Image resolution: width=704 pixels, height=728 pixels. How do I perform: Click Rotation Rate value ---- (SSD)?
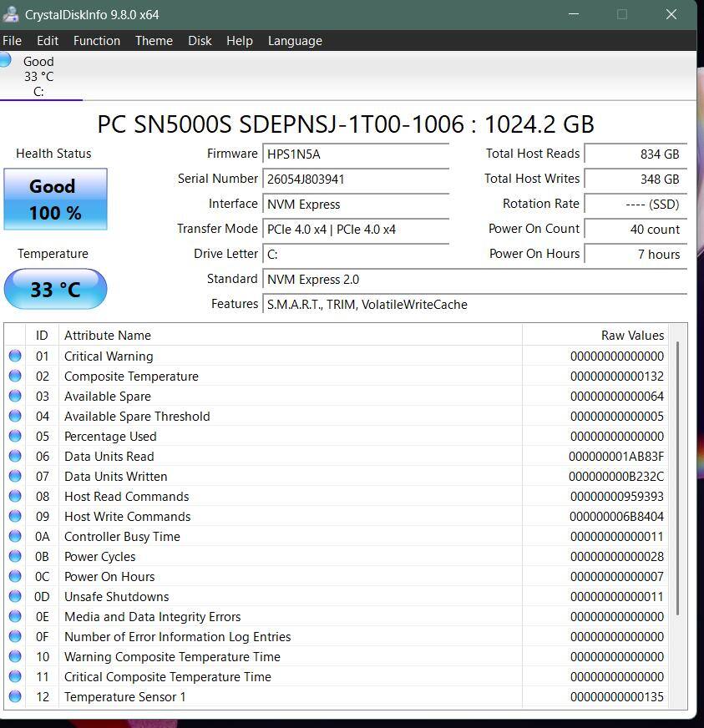[x=636, y=205]
